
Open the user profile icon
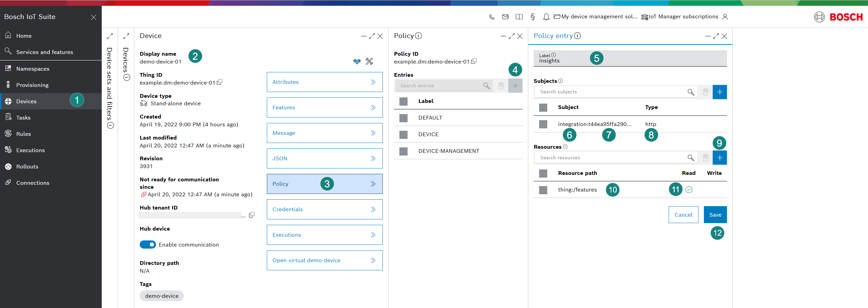[x=725, y=17]
